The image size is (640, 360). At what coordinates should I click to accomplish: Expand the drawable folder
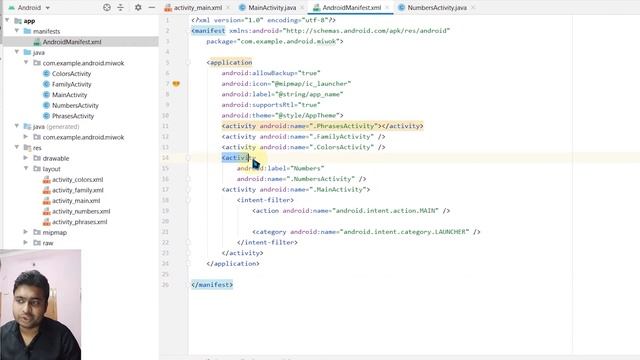(x=26, y=158)
